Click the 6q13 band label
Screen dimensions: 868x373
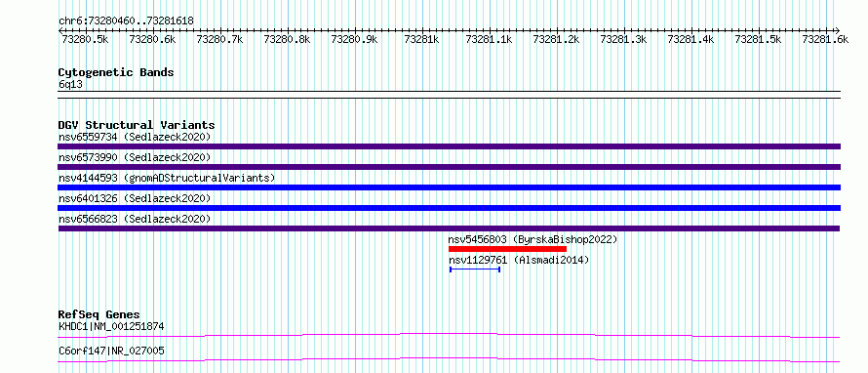70,85
